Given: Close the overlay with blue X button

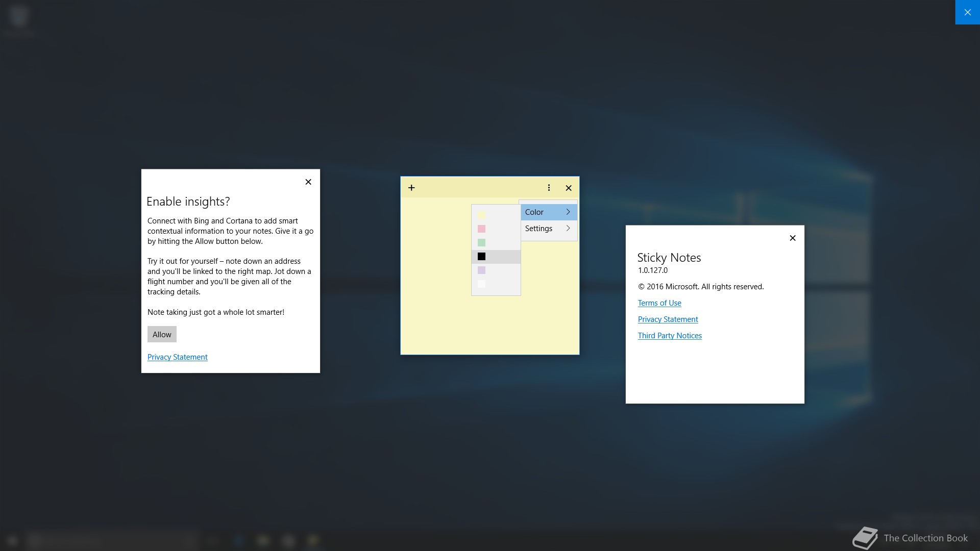Looking at the screenshot, I should 968,12.
